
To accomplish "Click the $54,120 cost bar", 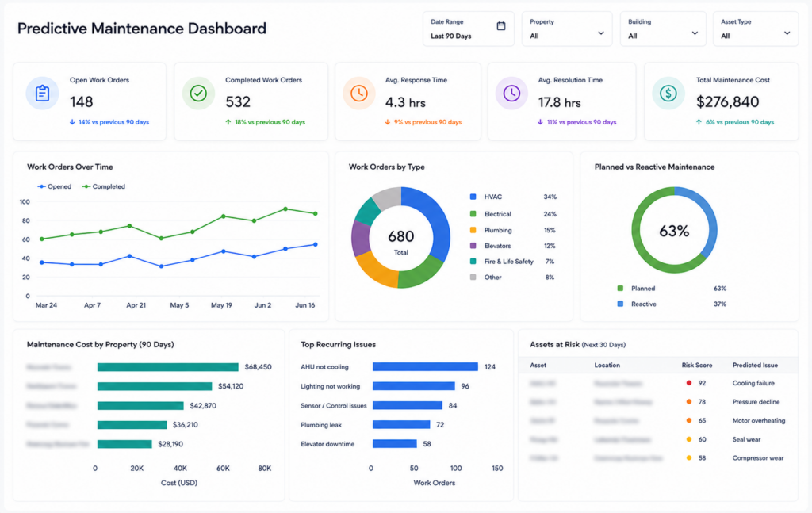I will coord(155,386).
